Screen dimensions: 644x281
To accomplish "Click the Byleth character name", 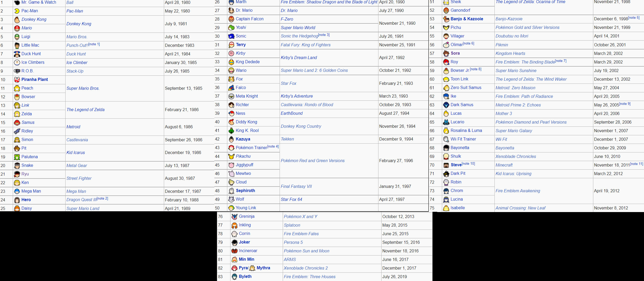I will point(245,277).
